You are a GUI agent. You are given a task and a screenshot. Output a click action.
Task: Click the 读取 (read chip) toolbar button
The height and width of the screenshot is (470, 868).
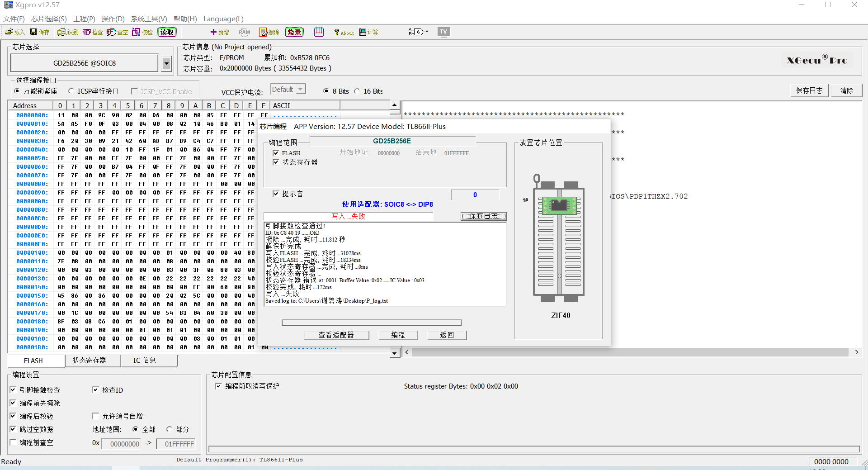pos(167,32)
